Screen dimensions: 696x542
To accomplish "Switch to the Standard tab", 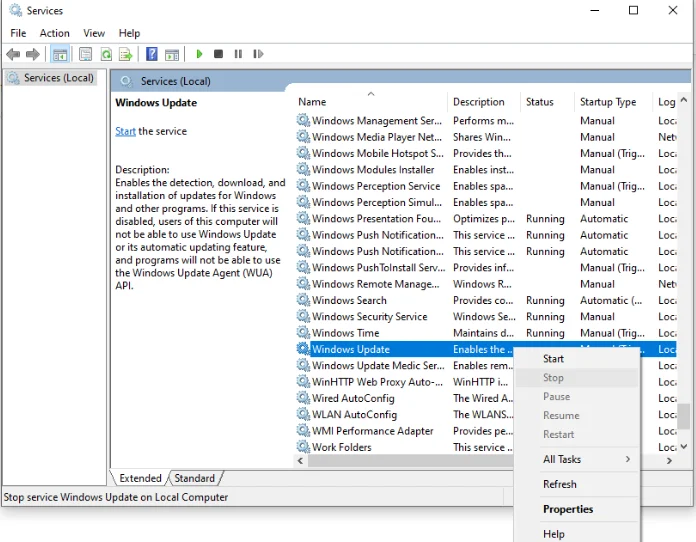I will [x=194, y=478].
